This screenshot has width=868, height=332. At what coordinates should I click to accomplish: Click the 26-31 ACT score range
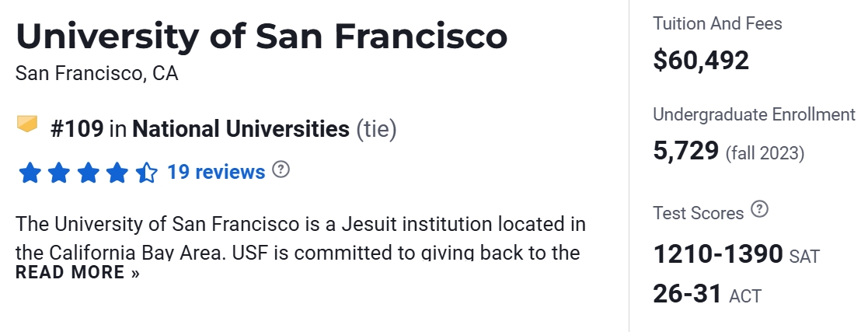(x=688, y=294)
